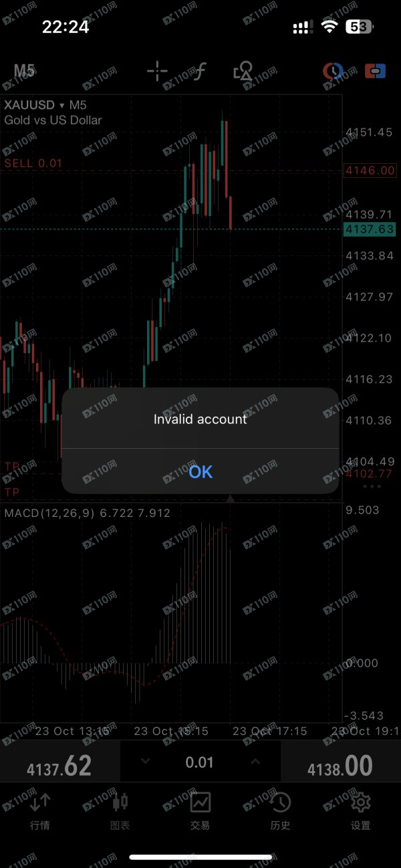Tap the 0.01 volume field
The width and height of the screenshot is (401, 868).
(x=200, y=763)
